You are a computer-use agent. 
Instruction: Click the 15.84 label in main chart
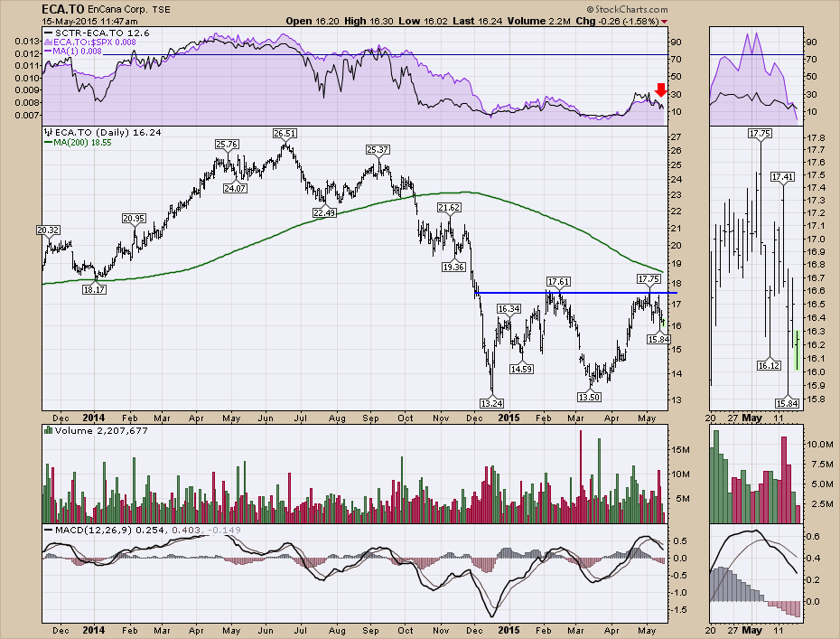point(658,339)
